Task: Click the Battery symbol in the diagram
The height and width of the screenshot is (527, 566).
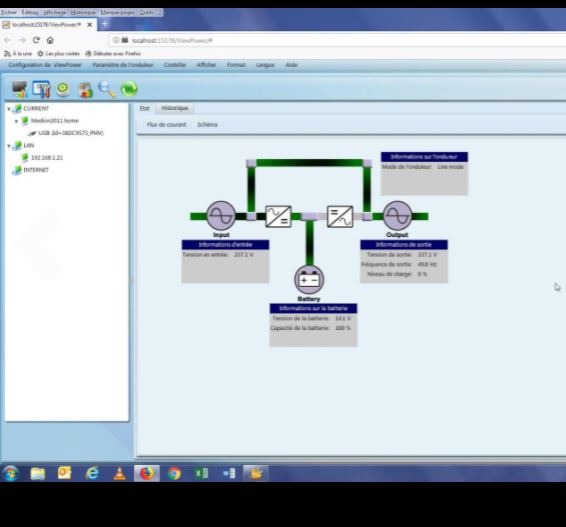Action: click(x=309, y=280)
